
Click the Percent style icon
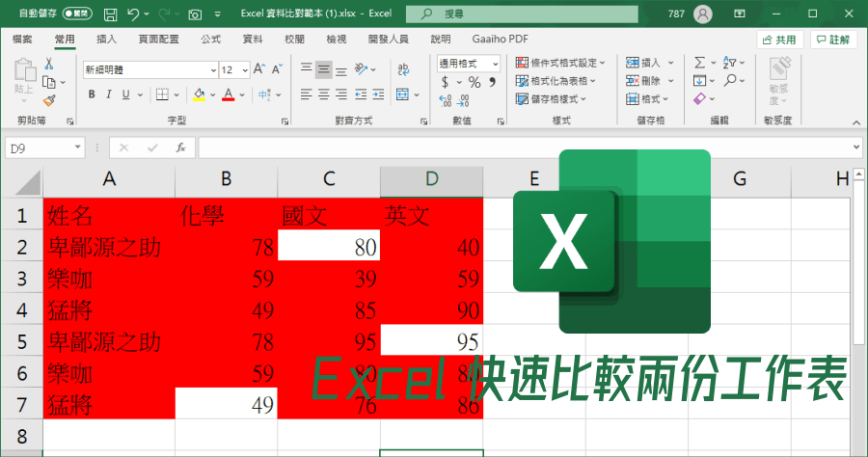[475, 83]
